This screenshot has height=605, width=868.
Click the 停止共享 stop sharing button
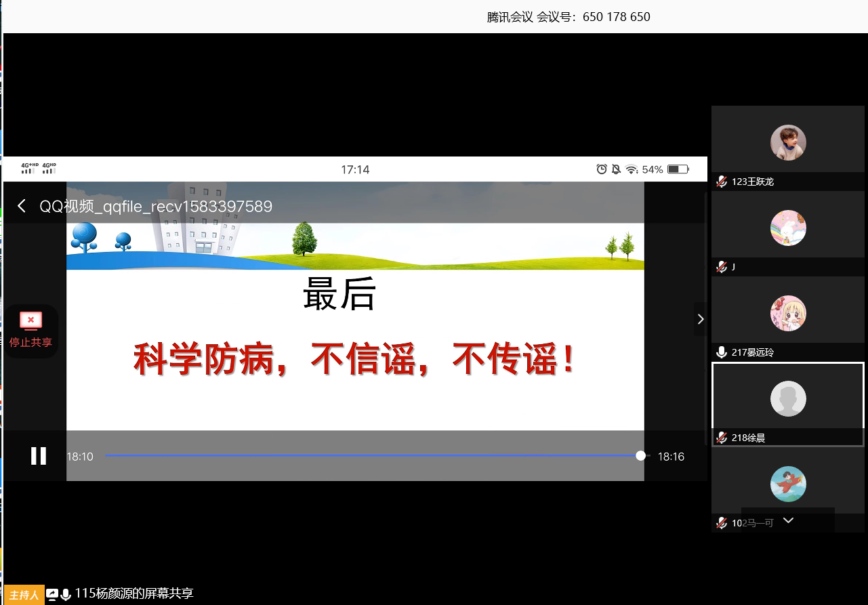coord(30,330)
